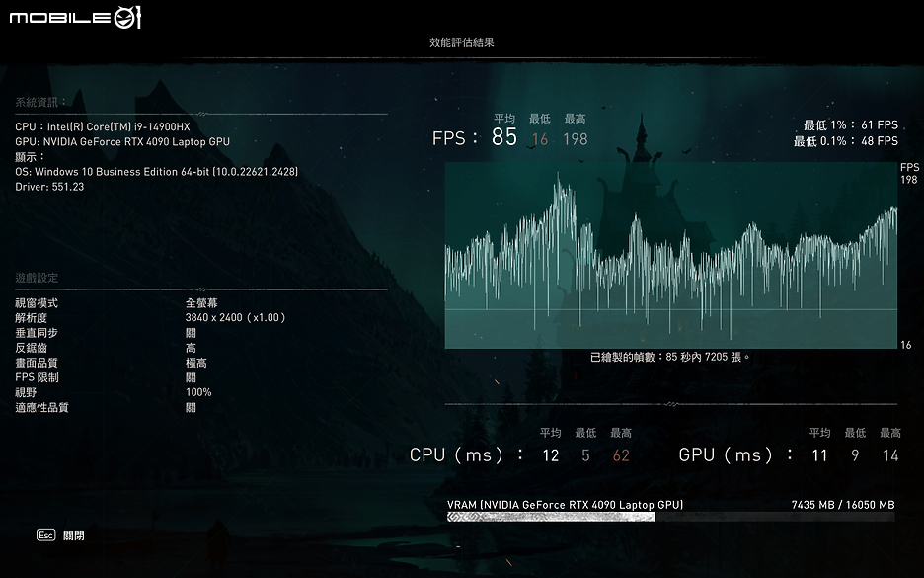Click the 關 value of FPS 限制
Screen dimensions: 924x578
click(191, 377)
